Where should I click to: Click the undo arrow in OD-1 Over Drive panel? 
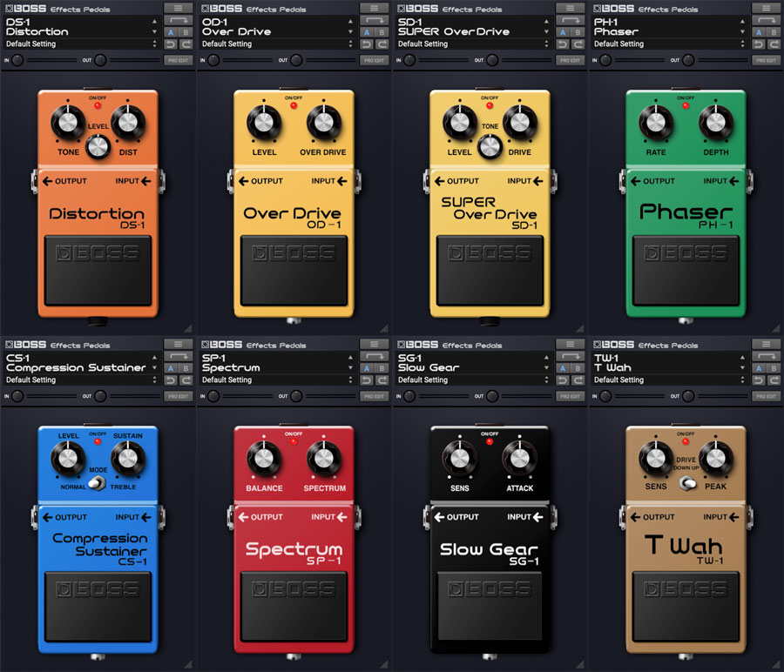[x=367, y=44]
